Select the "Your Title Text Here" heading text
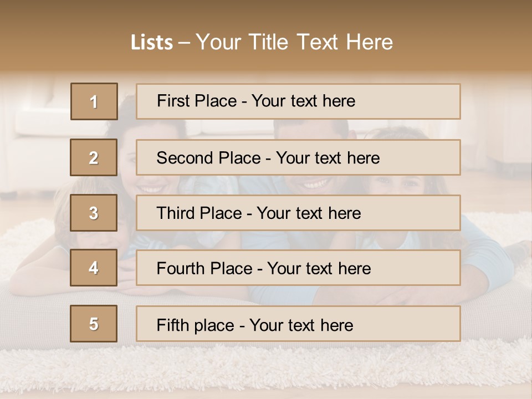 [x=294, y=42]
